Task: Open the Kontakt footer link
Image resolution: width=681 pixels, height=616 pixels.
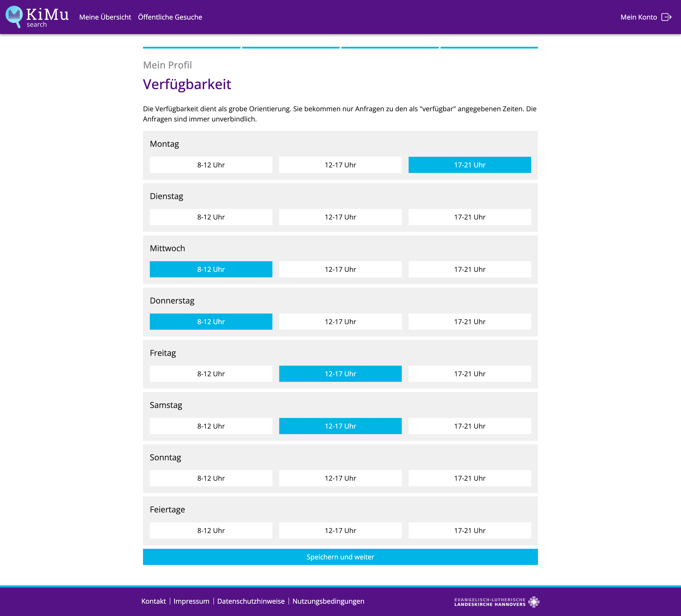Action: pyautogui.click(x=153, y=601)
